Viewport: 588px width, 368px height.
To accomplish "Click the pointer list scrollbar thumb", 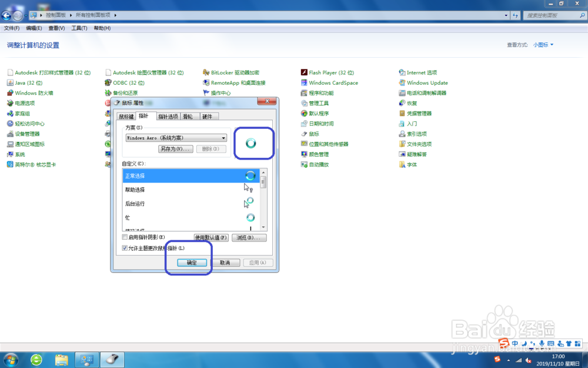I will coord(263,182).
